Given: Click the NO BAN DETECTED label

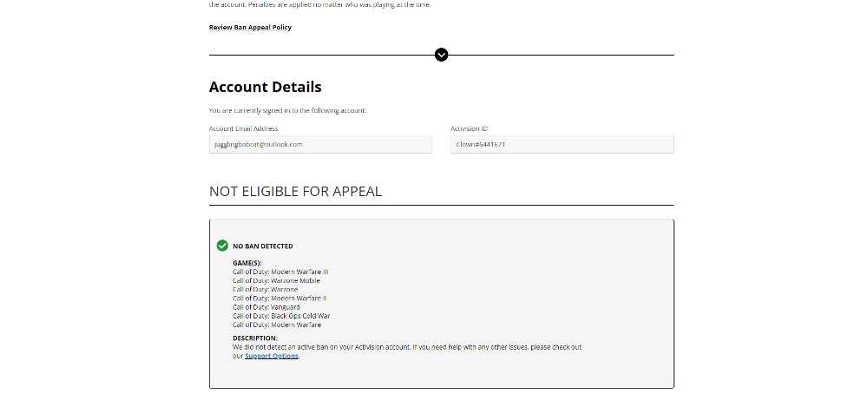Looking at the screenshot, I should (263, 246).
